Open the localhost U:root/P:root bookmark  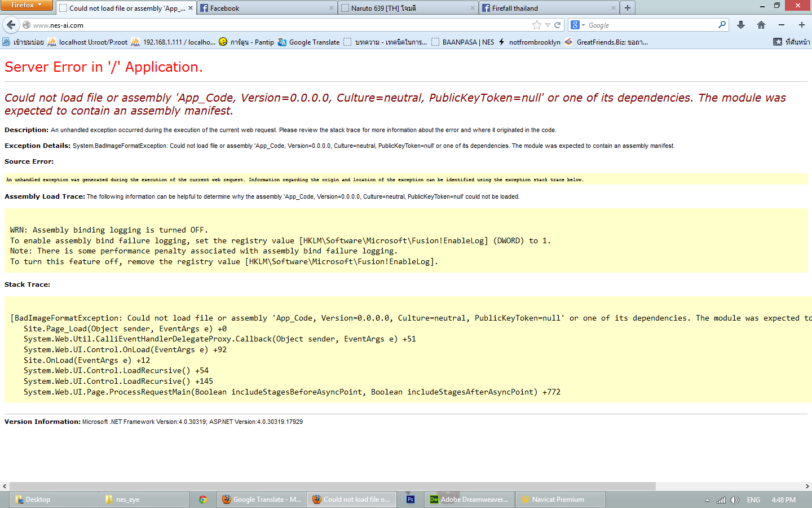click(88, 42)
